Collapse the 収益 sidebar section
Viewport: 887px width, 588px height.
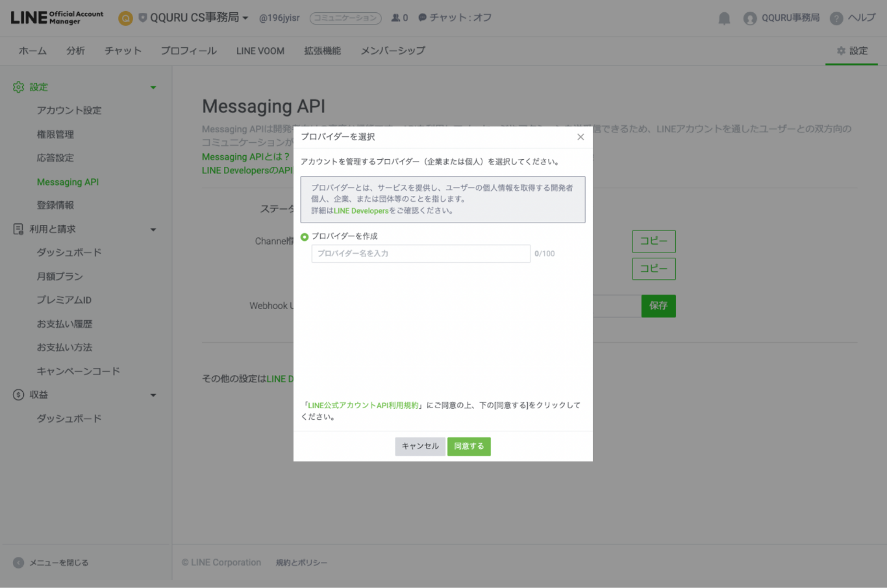153,395
